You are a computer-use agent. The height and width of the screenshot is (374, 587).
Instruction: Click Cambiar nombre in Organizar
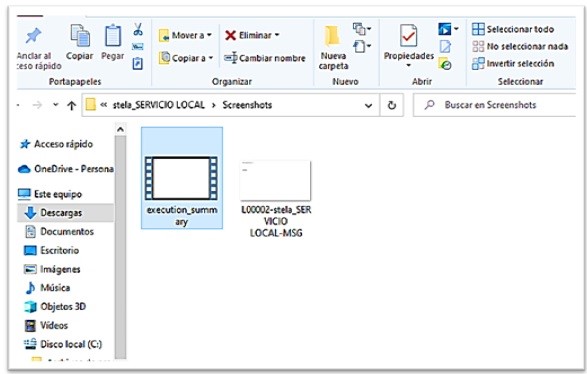click(265, 58)
